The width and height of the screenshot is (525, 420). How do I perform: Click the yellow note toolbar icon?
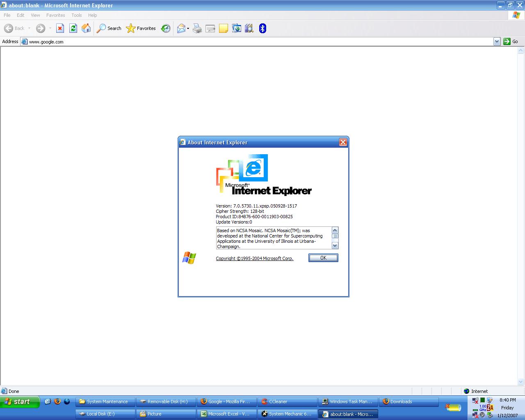coord(224,28)
